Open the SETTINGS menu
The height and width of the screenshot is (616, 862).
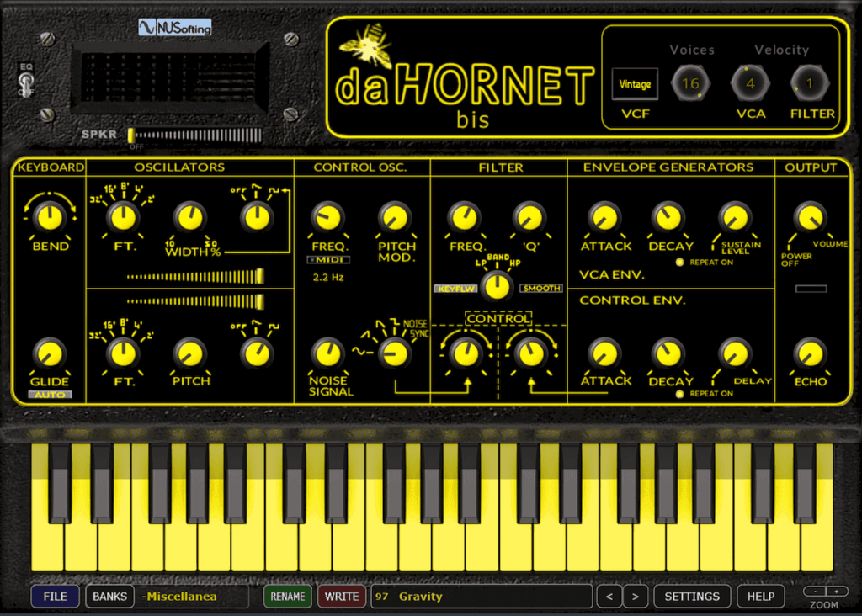click(x=692, y=596)
